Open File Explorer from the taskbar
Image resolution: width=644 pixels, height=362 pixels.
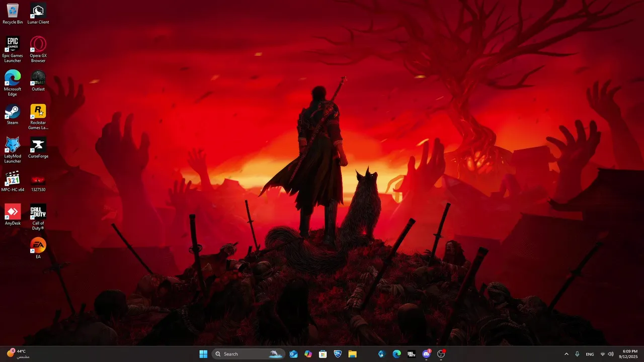(x=352, y=354)
